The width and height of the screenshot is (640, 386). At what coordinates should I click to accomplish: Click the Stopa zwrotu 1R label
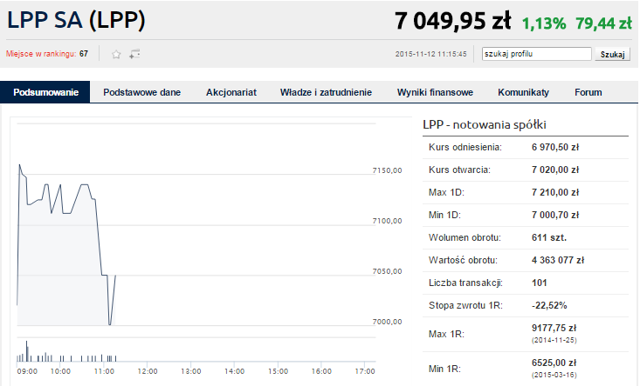click(465, 306)
